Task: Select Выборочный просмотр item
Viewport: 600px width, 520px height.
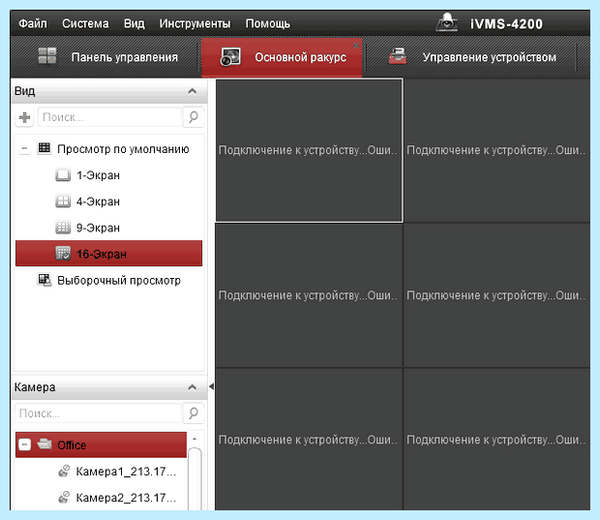Action: [x=119, y=280]
